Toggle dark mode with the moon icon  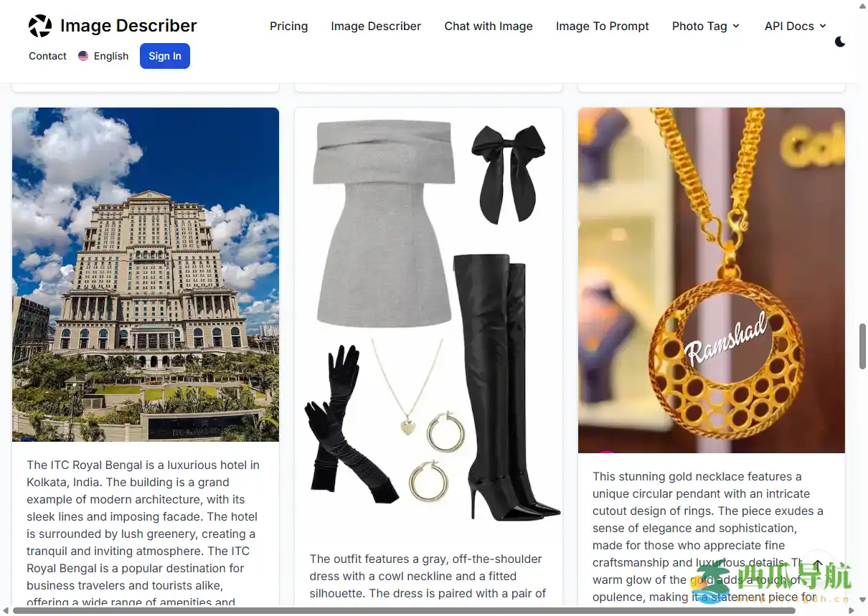click(x=840, y=42)
